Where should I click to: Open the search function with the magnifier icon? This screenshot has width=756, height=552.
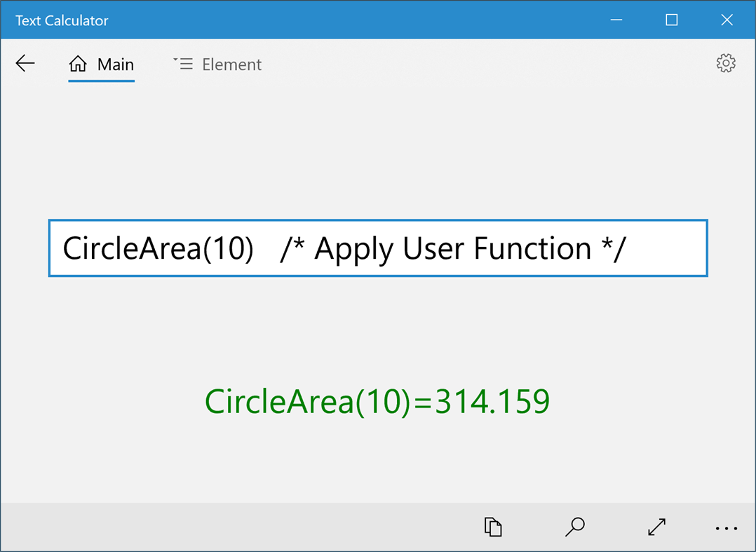[x=574, y=527]
